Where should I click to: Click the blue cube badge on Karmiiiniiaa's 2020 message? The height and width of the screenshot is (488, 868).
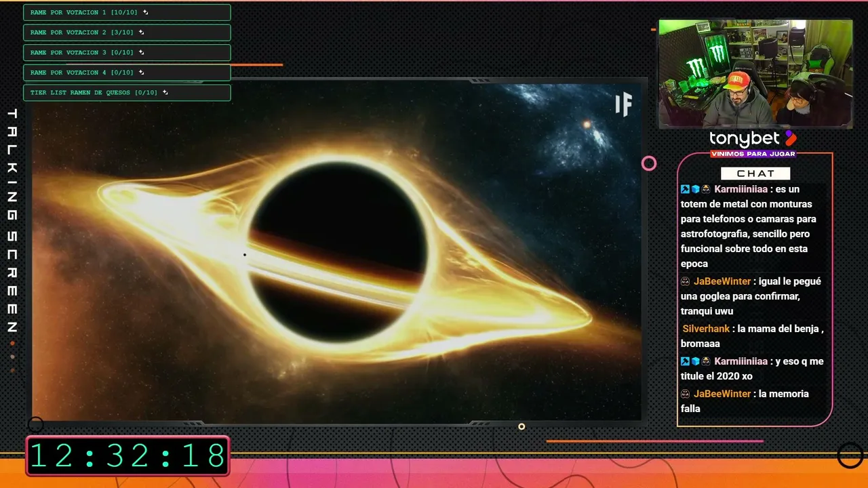(x=695, y=361)
